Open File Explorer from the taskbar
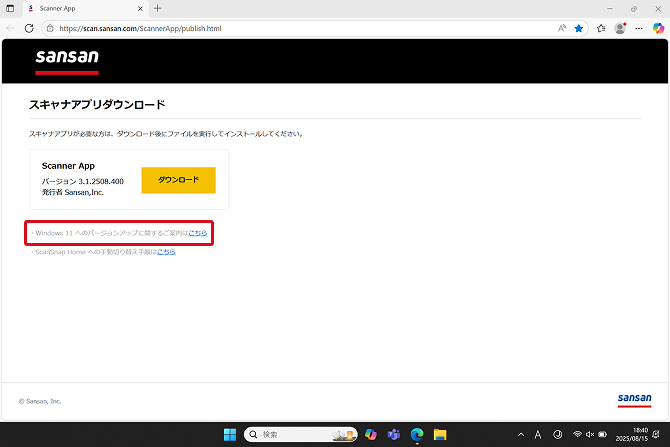This screenshot has height=447, width=670. pos(440,435)
